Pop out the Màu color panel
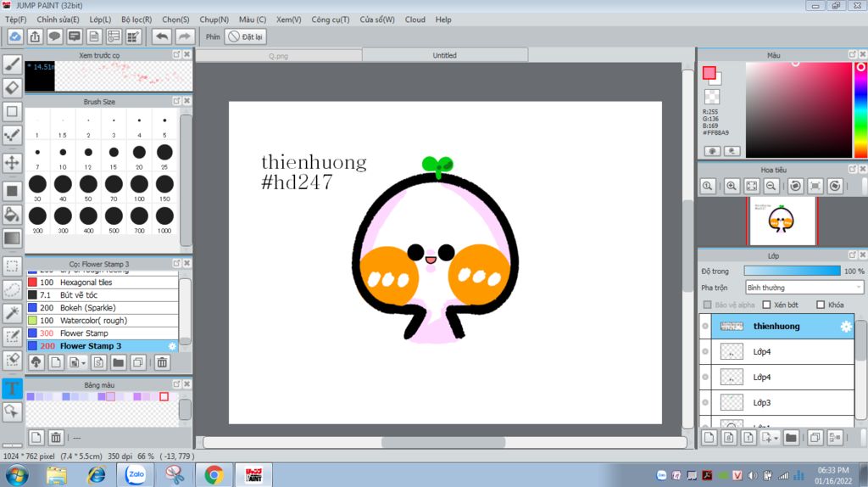Screen dimensions: 868x487 (x=853, y=55)
